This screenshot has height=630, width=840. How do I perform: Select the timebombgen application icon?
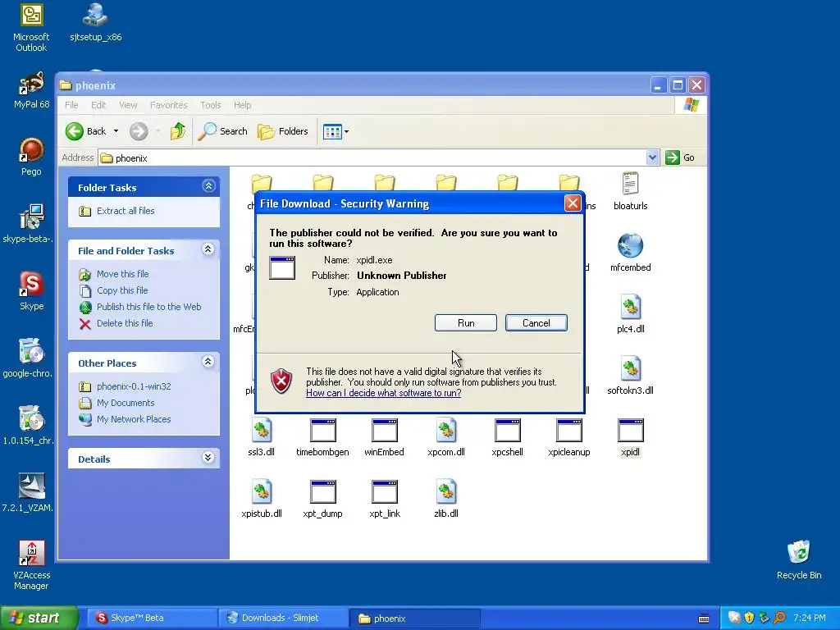(322, 437)
